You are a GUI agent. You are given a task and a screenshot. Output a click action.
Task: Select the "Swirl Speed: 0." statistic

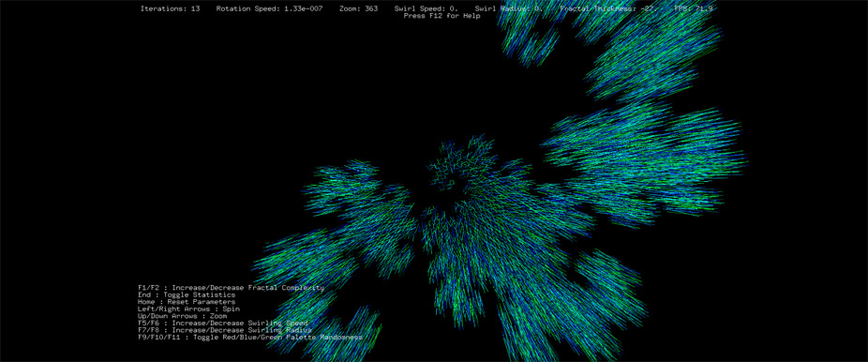(x=427, y=8)
